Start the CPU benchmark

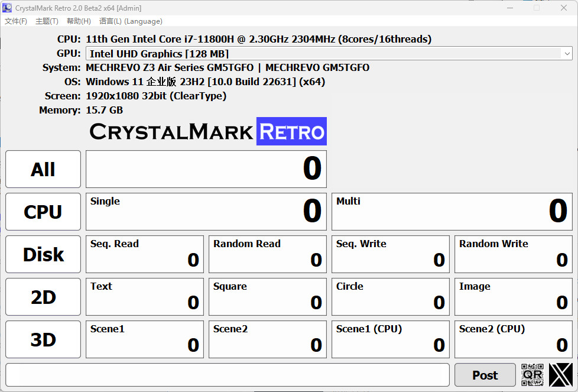coord(43,212)
